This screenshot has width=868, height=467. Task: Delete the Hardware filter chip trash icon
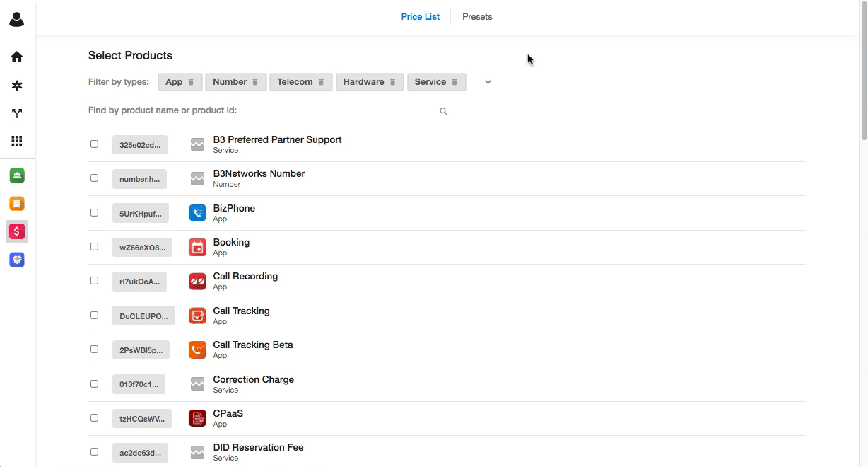[392, 82]
